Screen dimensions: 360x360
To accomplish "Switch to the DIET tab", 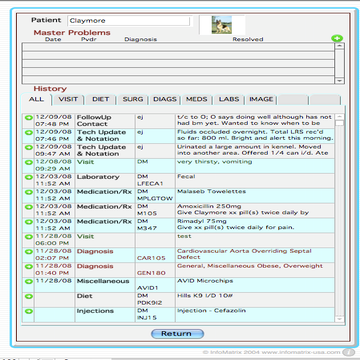I will (x=101, y=99).
